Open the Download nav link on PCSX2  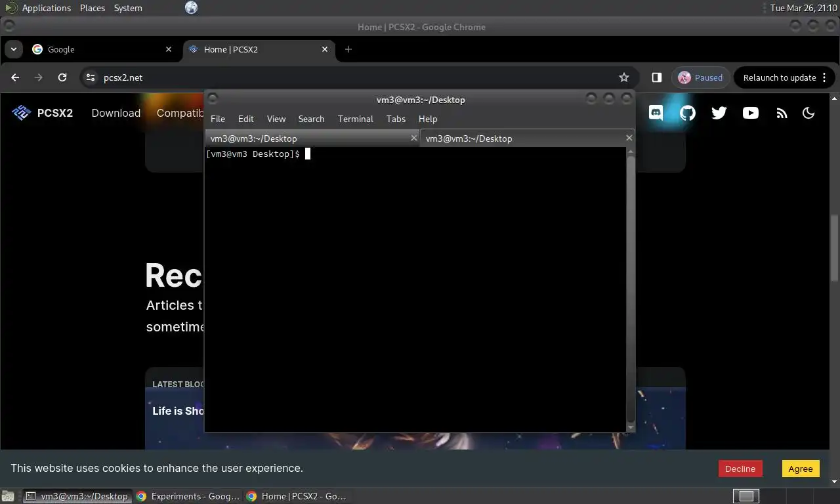tap(116, 113)
